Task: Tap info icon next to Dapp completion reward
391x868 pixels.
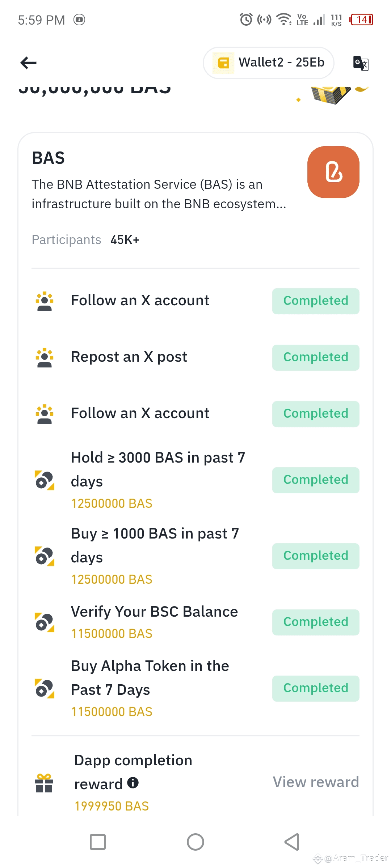Action: click(x=133, y=783)
